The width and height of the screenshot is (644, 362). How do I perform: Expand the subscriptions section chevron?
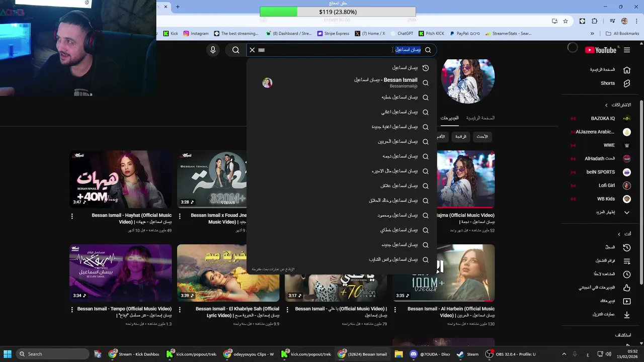click(x=606, y=105)
